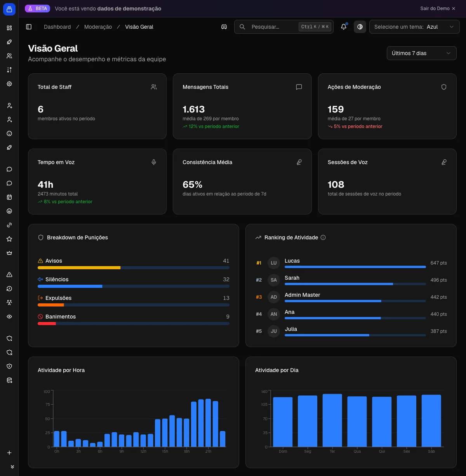Image resolution: width=466 pixels, height=476 pixels.
Task: Click the 65% consistency value
Action: (193, 185)
